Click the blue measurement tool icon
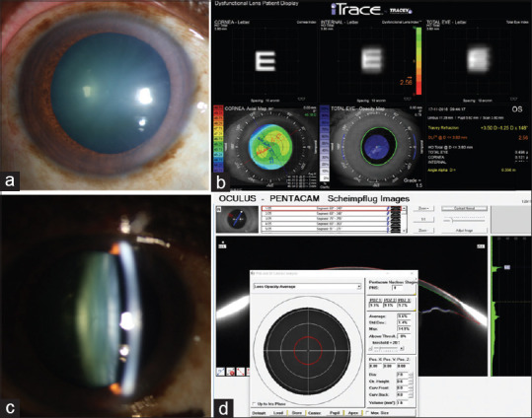Viewport: 532px width, 418px height. coord(220,372)
